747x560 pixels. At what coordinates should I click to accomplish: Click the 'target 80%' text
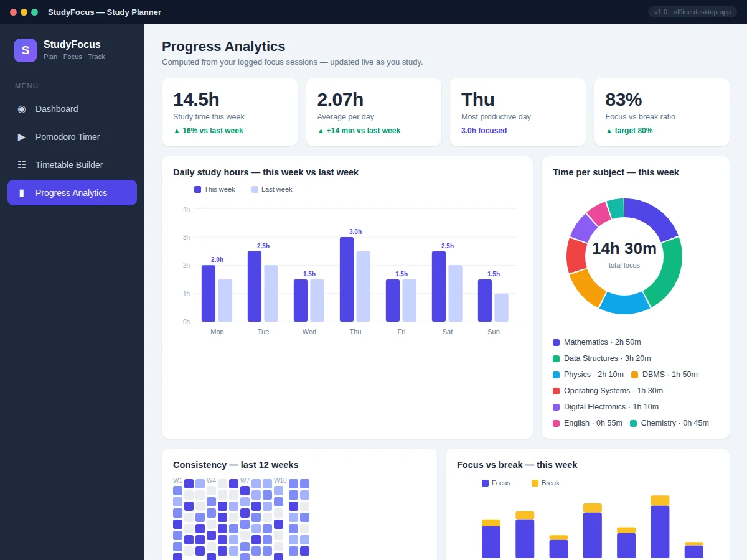click(x=629, y=131)
